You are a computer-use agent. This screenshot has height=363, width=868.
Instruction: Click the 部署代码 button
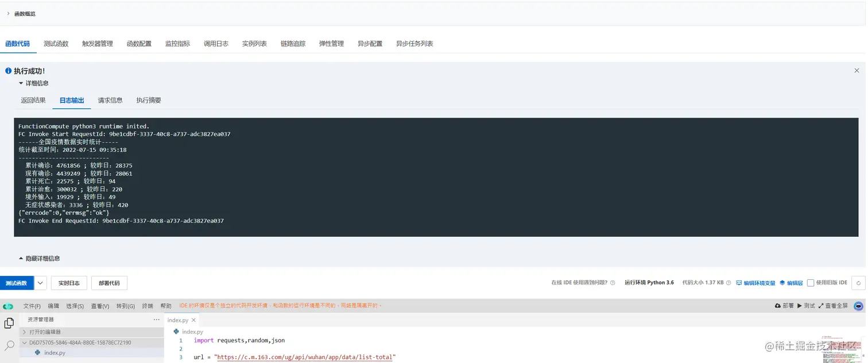(x=109, y=283)
